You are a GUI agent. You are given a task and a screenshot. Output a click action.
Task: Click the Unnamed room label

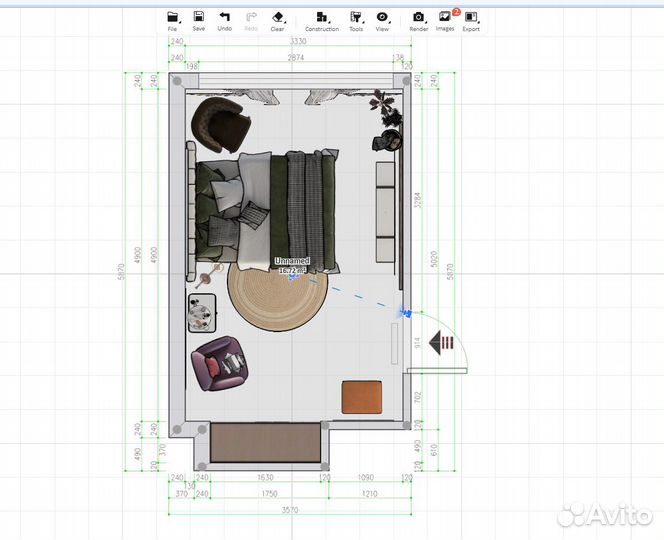(x=293, y=262)
